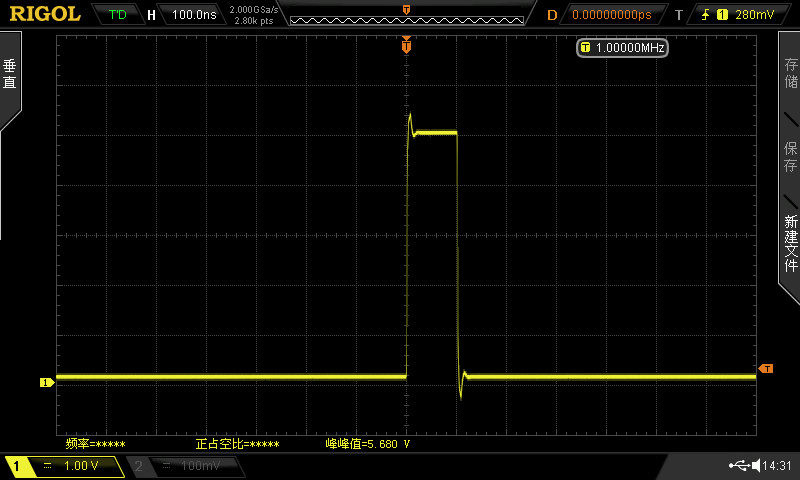Screen dimensions: 800x480
Task: Click the T trigger label in top bar
Action: click(x=679, y=15)
